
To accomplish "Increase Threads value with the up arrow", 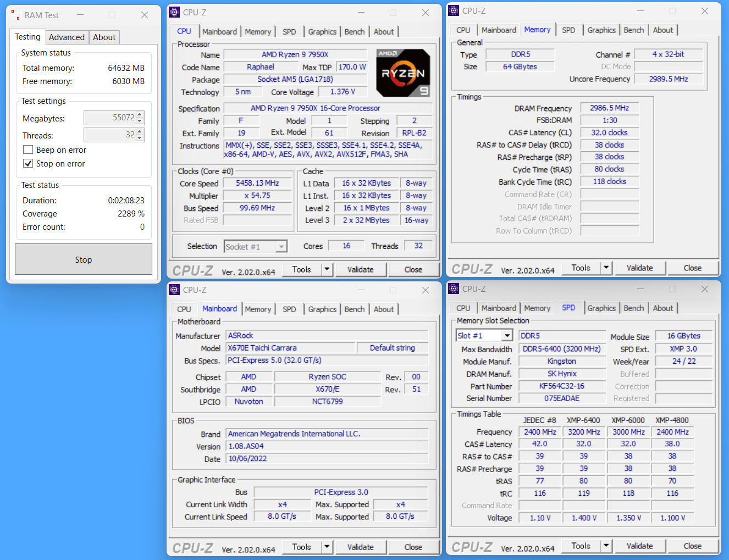I will 140,132.
